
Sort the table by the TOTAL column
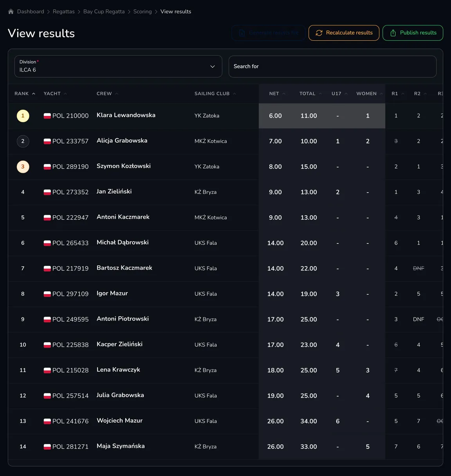310,94
